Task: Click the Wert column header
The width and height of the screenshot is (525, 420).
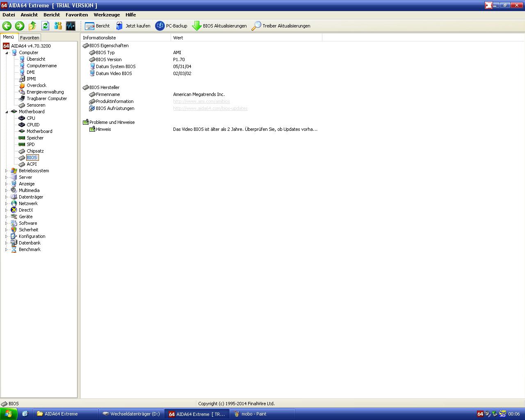Action: (247, 38)
